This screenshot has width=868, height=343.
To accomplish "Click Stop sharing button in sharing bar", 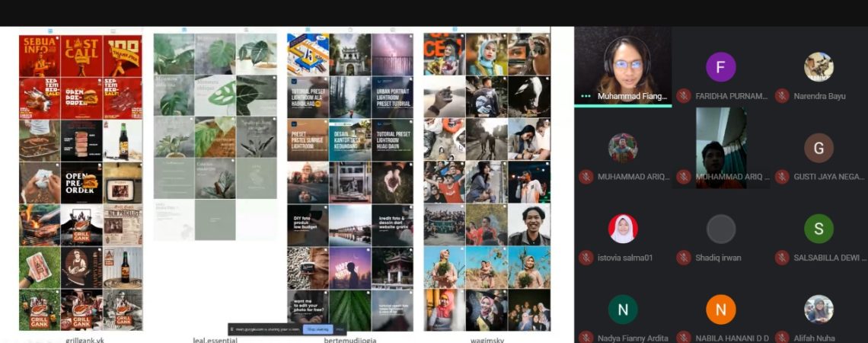I will [x=318, y=330].
